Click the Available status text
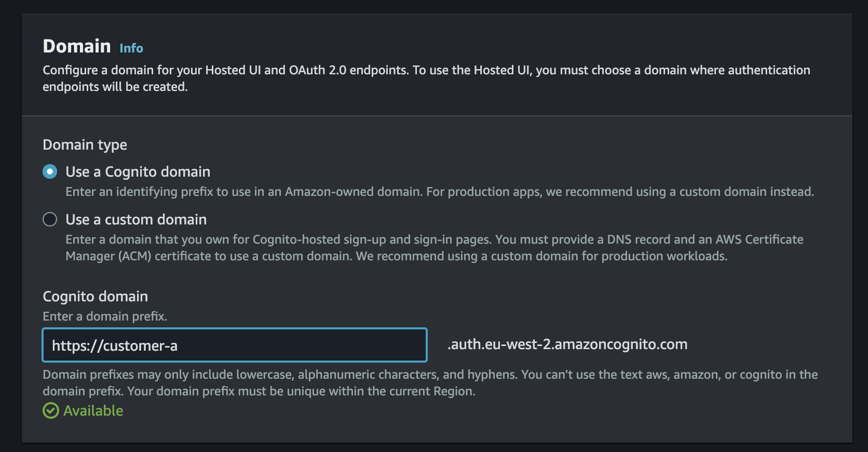The image size is (868, 452). click(92, 410)
